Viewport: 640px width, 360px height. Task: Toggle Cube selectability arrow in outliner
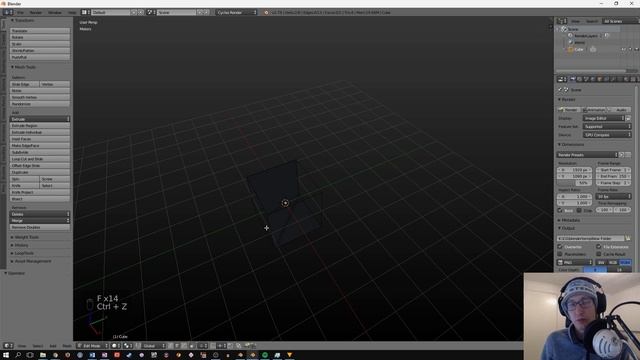point(630,49)
